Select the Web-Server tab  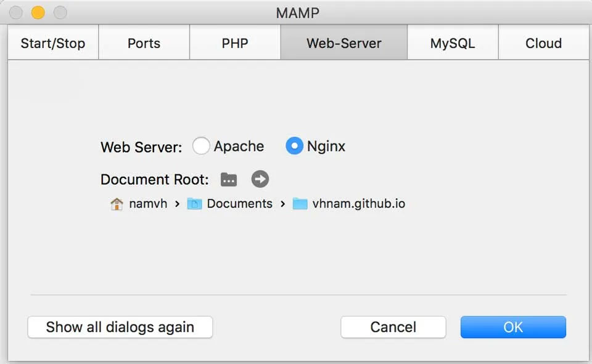343,43
